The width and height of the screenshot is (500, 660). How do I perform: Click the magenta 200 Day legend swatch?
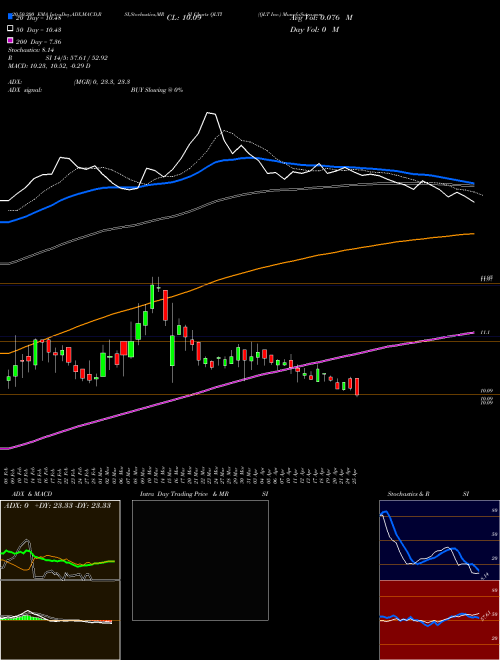[x=10, y=40]
